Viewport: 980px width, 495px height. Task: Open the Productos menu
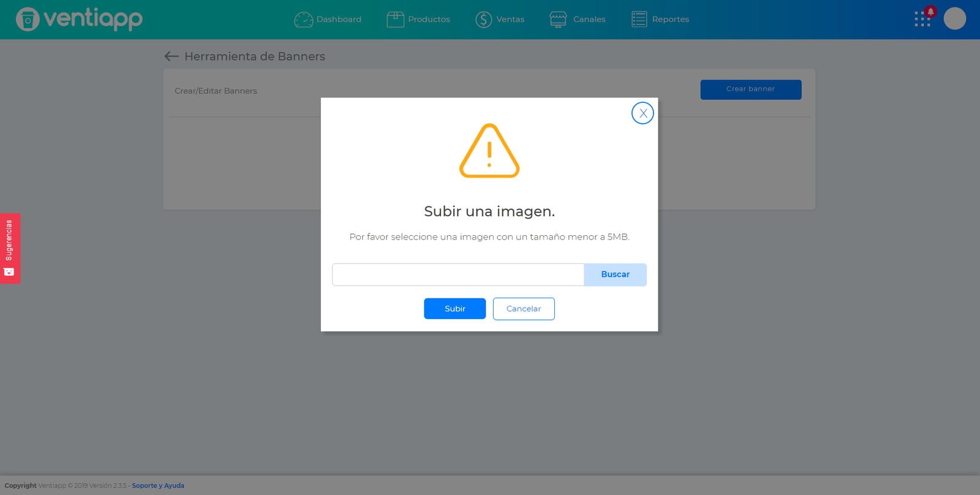point(429,20)
